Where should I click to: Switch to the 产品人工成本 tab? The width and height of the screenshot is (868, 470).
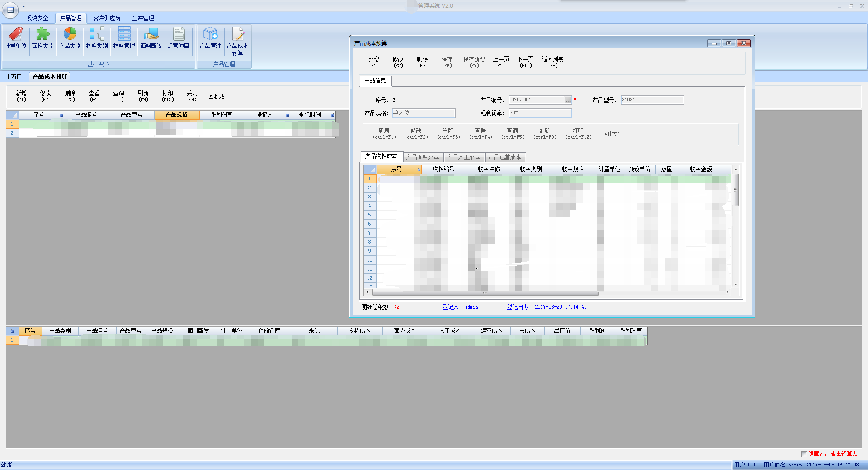click(463, 157)
